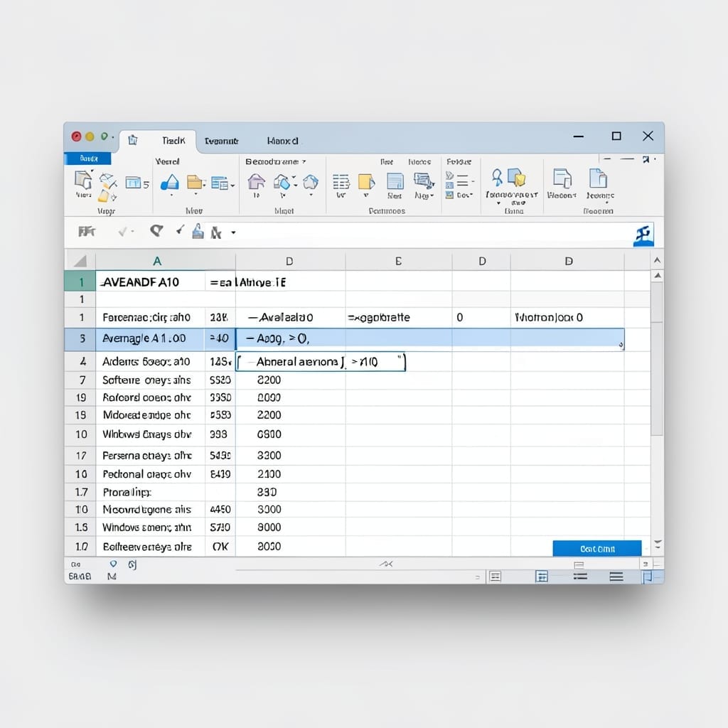Click the blue person icon in the ribbon
Screen dimensions: 728x728
(x=497, y=177)
